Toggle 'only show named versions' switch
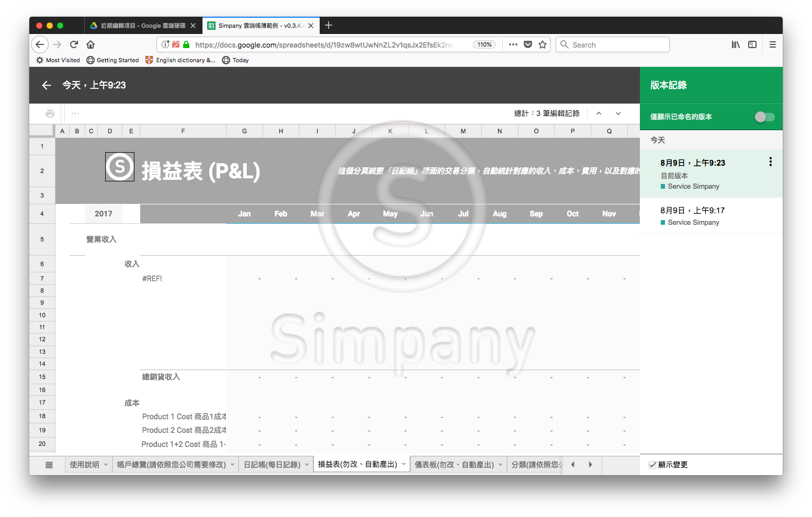812x517 pixels. pyautogui.click(x=764, y=117)
